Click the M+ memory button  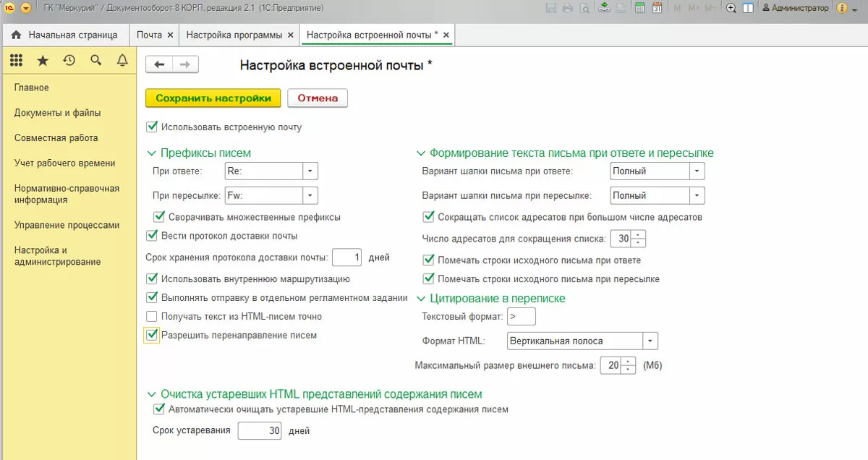click(x=694, y=8)
